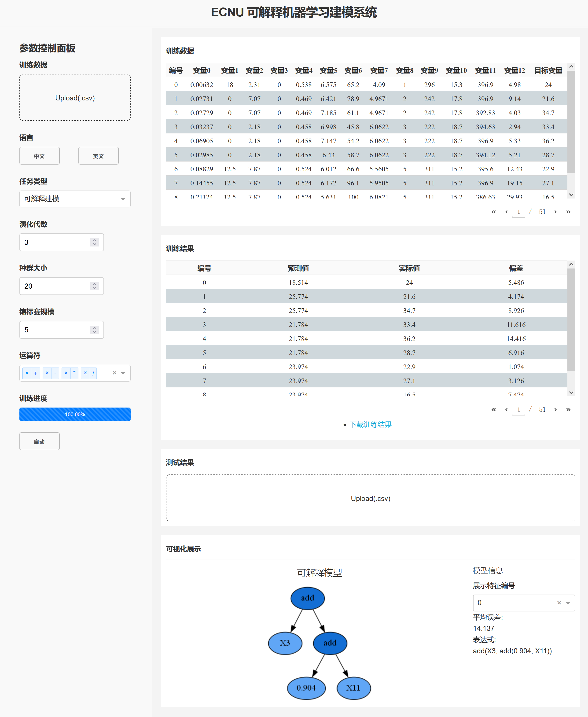
Task: Click the X11 node in model tree
Action: pos(354,688)
